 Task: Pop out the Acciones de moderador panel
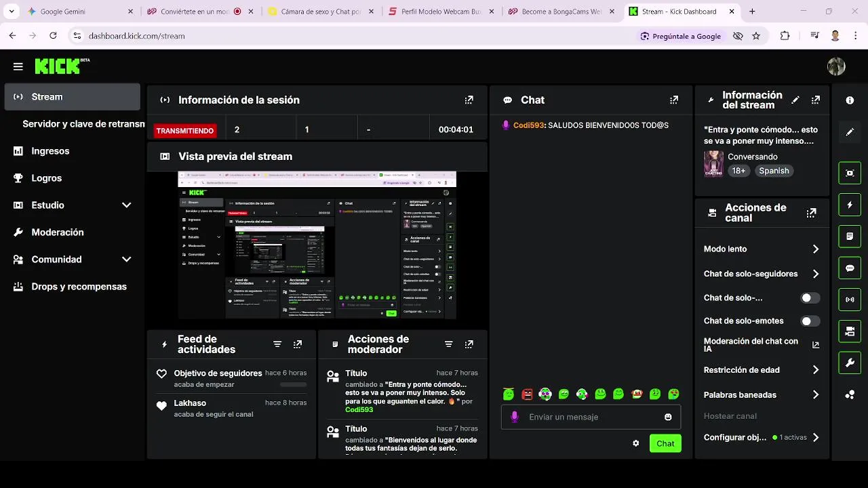(469, 344)
